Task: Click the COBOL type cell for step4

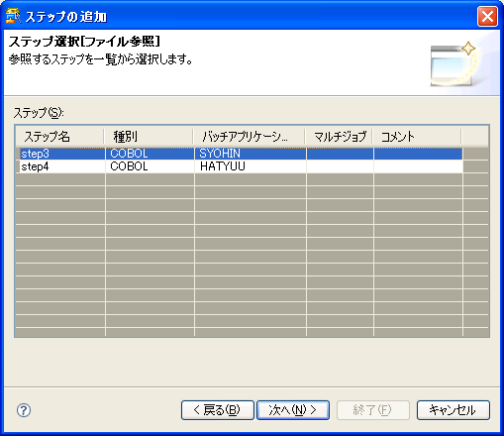Action: [x=150, y=166]
